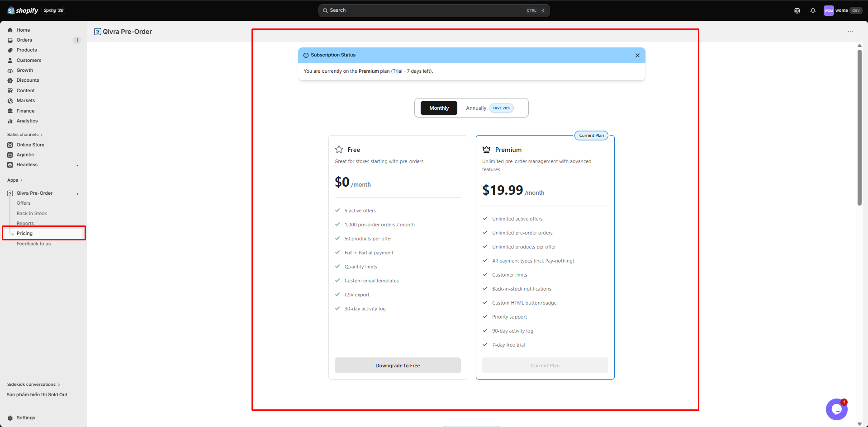Click "CSV export" feature
The width and height of the screenshot is (868, 427).
coord(357,295)
